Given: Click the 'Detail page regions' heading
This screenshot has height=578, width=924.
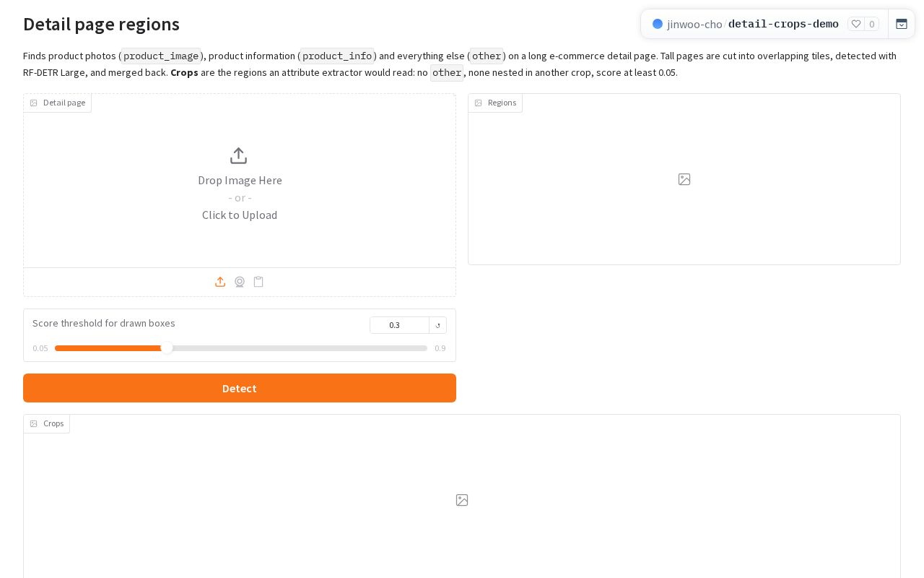Looking at the screenshot, I should tap(101, 24).
